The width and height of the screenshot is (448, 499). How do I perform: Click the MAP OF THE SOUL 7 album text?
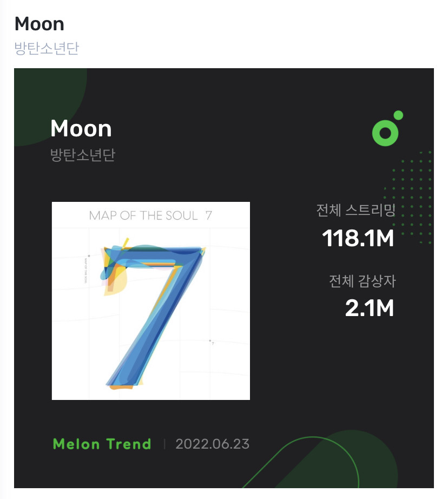coord(150,216)
